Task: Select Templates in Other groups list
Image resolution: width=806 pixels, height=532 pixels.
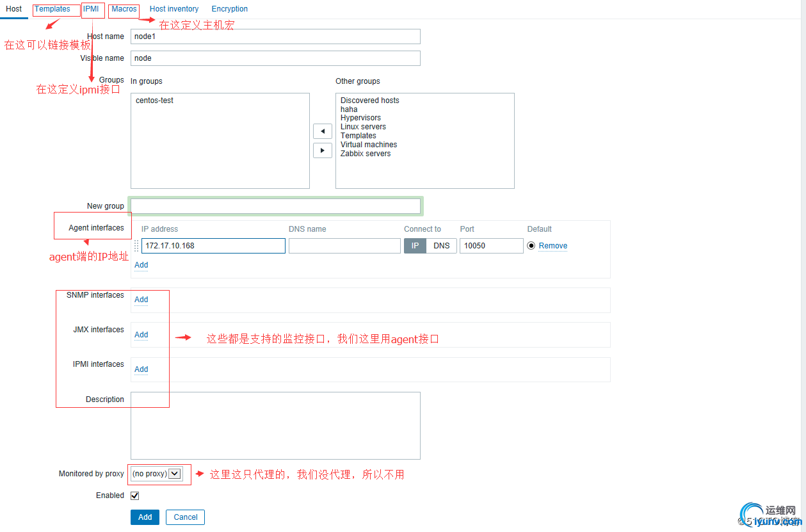Action: [359, 136]
